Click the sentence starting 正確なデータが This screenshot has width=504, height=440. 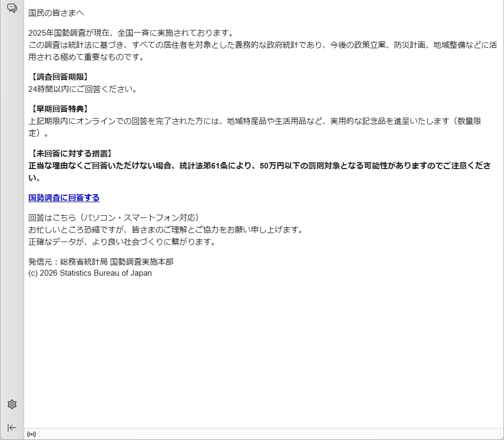pos(122,242)
